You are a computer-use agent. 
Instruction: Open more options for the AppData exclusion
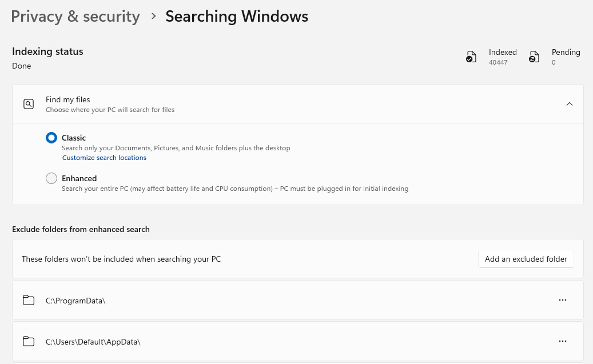pos(563,341)
